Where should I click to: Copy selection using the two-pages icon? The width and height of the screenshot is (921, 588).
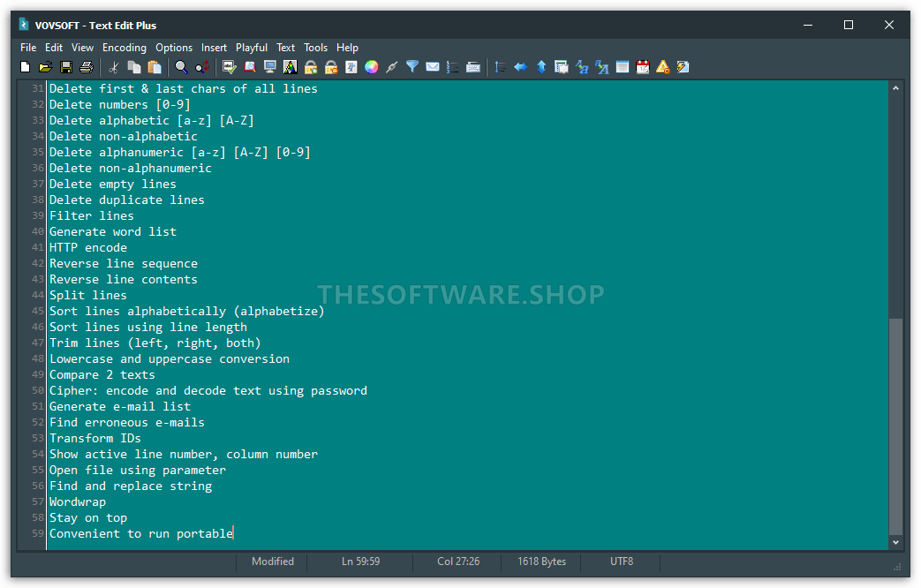tap(134, 67)
